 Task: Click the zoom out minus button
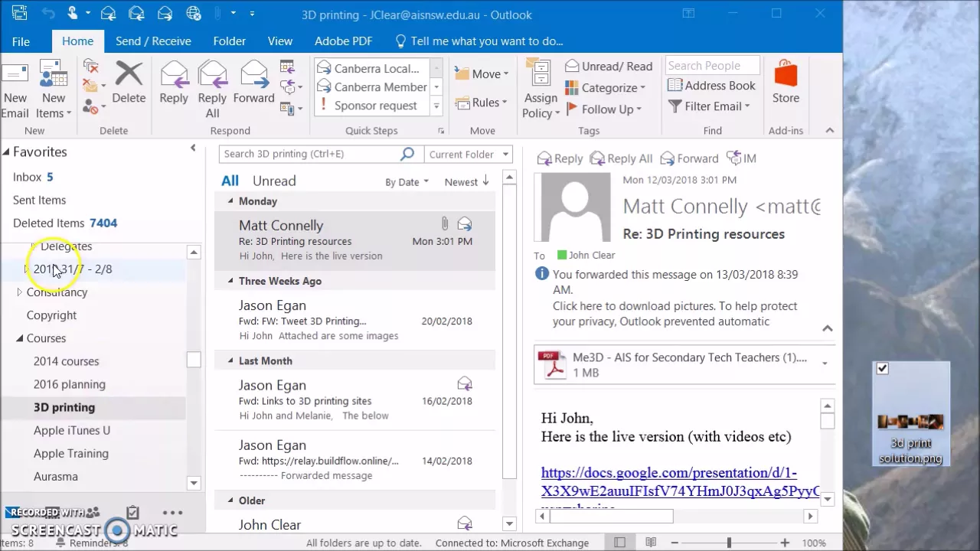click(x=674, y=543)
